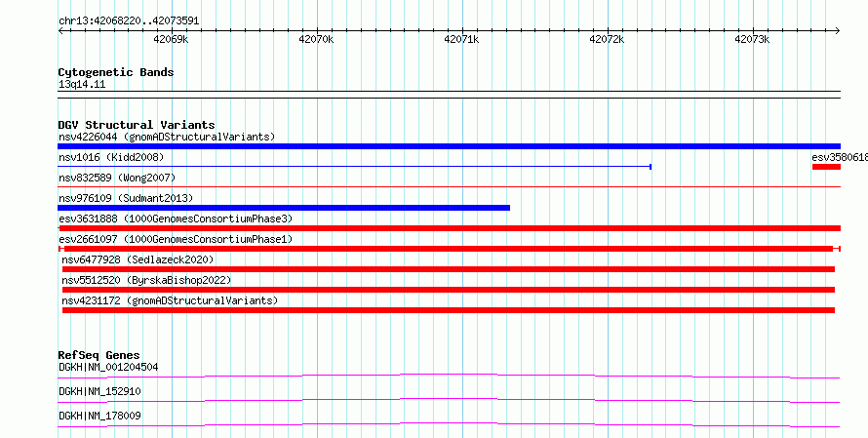Click the blue bar of nsv4226044
This screenshot has height=438, width=868.
(449, 146)
